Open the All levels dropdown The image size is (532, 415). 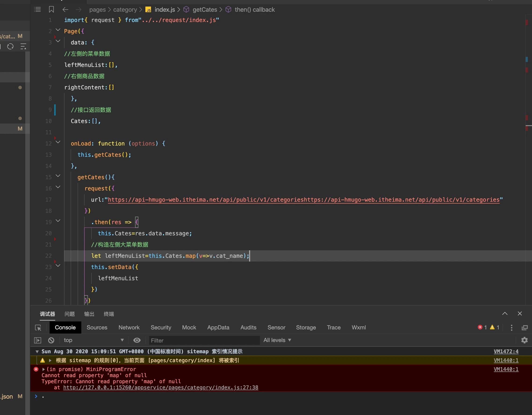tap(277, 340)
